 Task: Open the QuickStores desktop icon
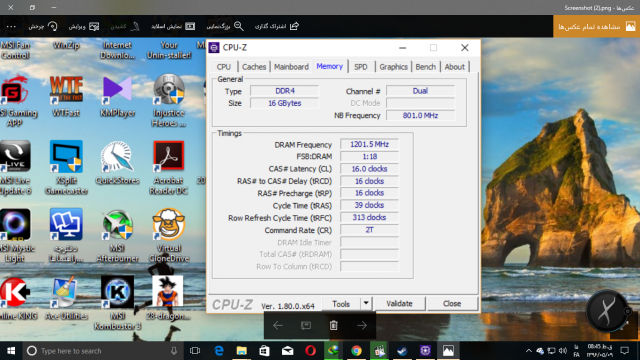pos(117,163)
